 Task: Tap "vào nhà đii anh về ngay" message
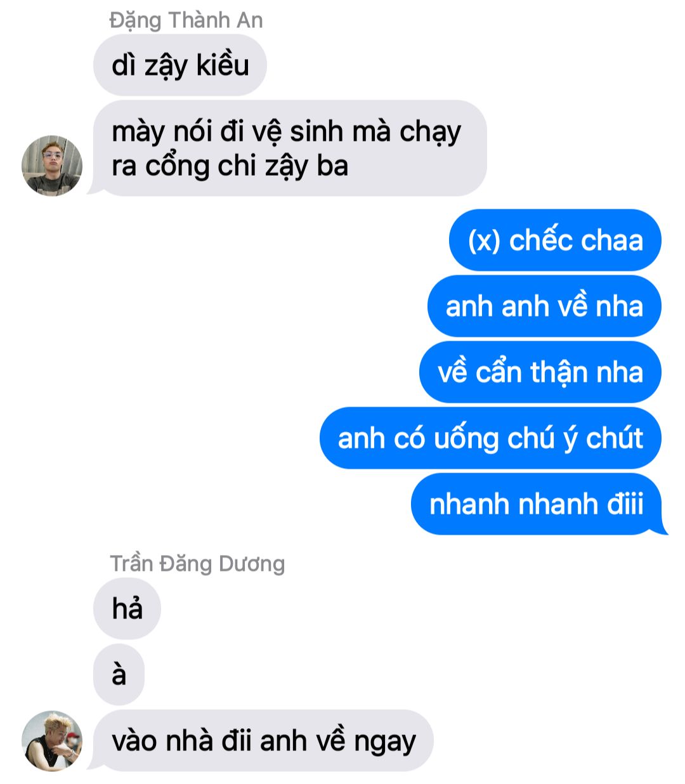tap(263, 740)
